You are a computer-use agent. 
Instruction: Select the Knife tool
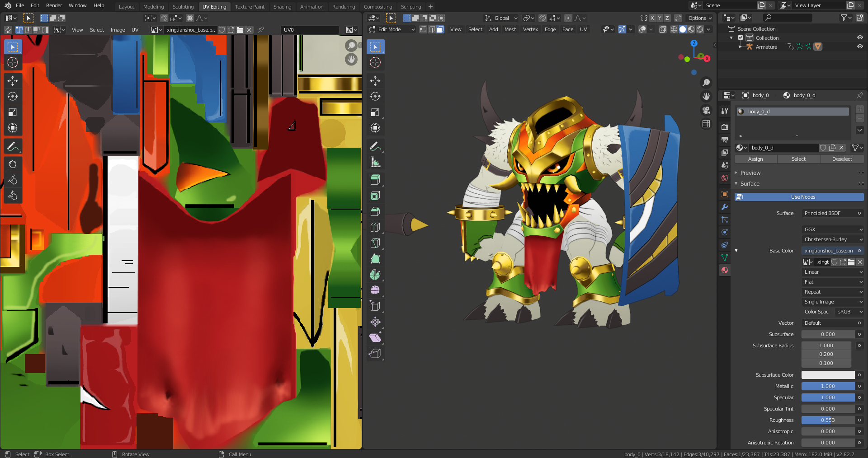pos(375,243)
